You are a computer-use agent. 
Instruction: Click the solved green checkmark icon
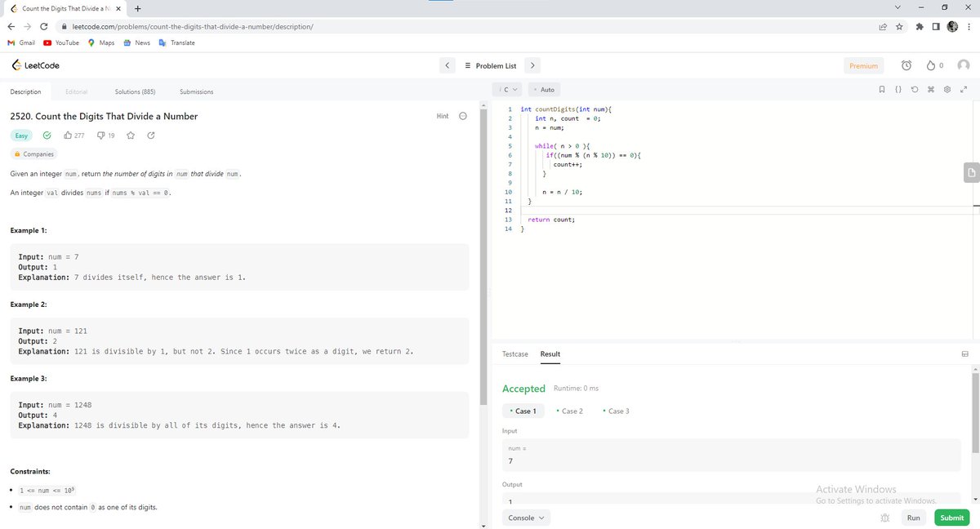(47, 135)
